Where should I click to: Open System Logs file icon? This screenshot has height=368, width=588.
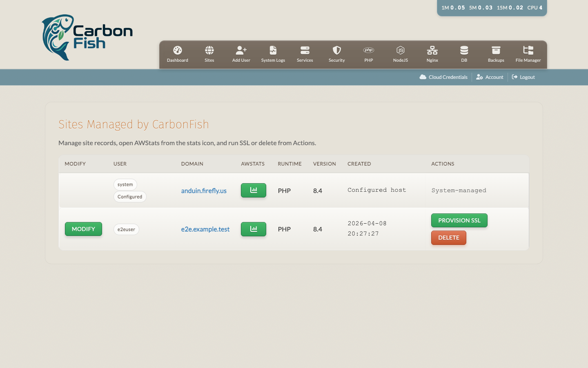pos(273,50)
